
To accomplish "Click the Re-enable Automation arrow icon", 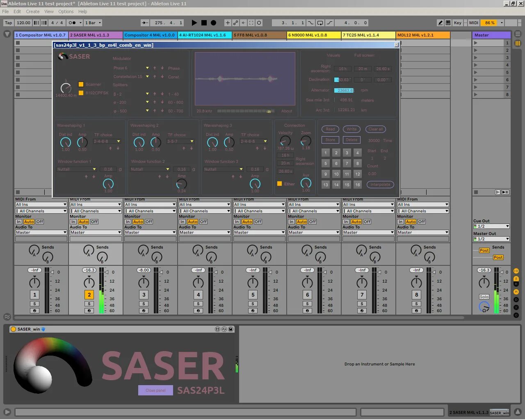I will point(243,23).
